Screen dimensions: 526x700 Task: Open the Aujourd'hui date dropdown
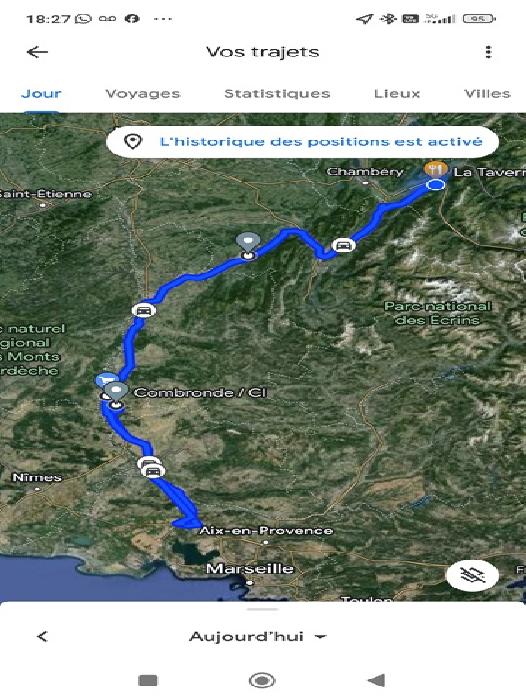click(257, 637)
